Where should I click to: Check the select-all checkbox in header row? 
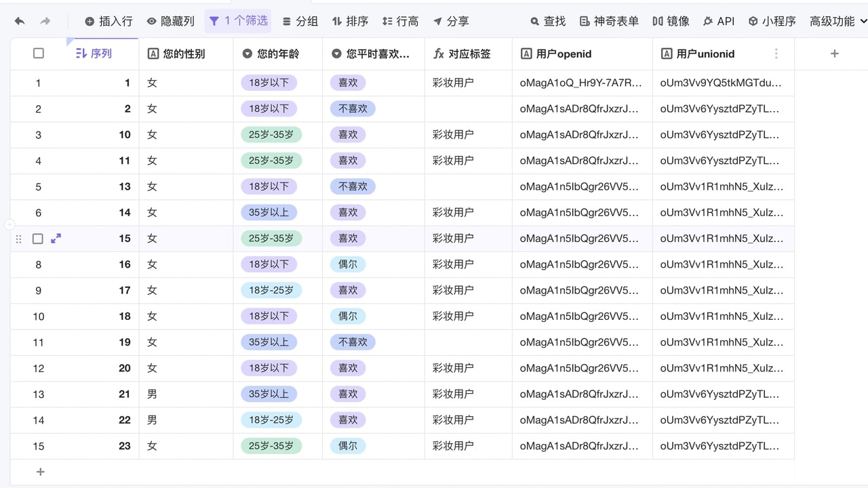point(39,54)
